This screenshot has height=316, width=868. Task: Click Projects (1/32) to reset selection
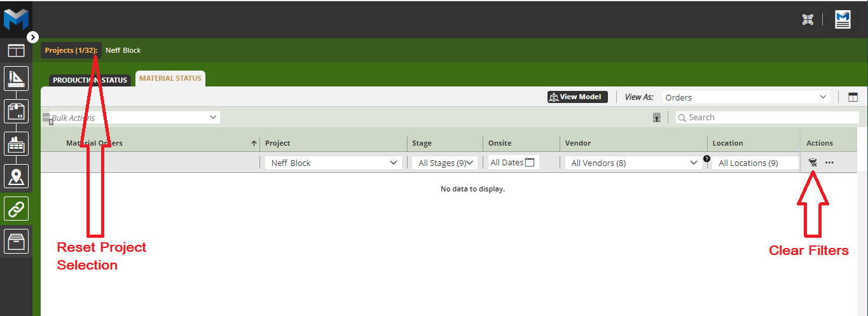pos(71,50)
